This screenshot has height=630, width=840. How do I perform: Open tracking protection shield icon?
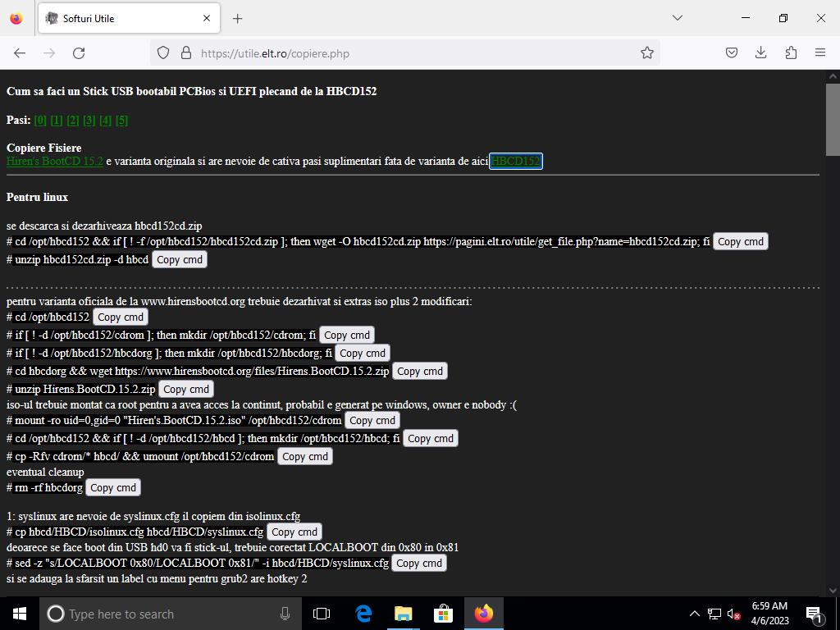(163, 53)
